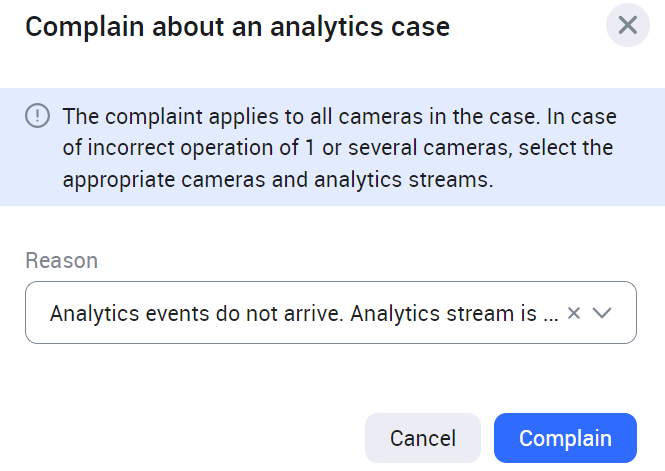Remove the chosen reason value
The height and width of the screenshot is (471, 665).
coord(574,313)
